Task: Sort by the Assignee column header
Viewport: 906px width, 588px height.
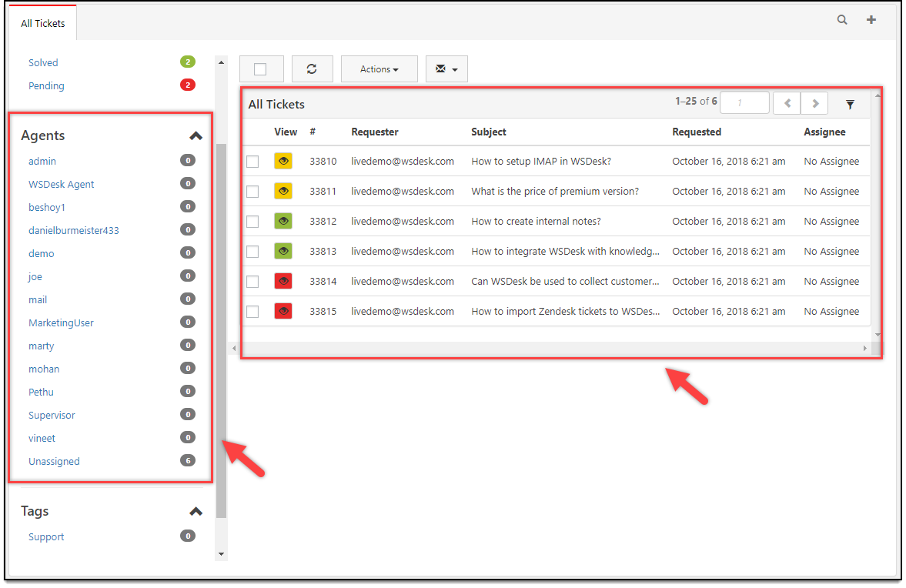Action: coord(824,132)
